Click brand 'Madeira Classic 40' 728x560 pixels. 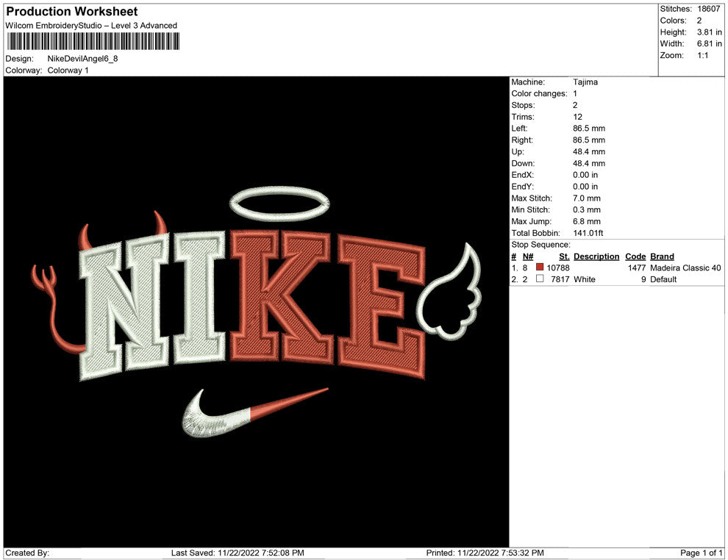tap(685, 268)
